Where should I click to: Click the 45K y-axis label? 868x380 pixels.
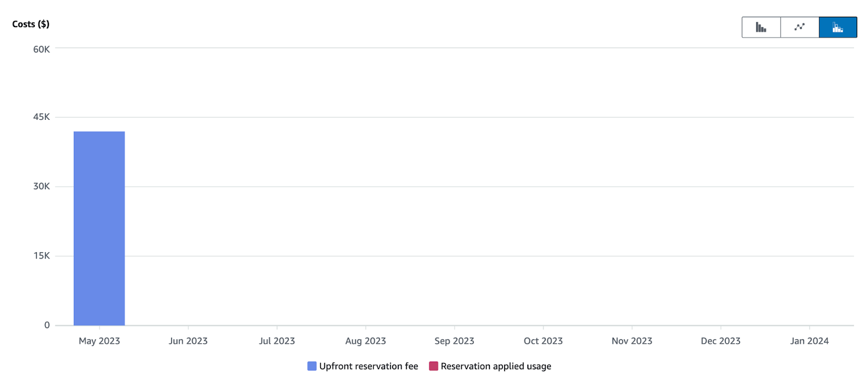tap(41, 117)
